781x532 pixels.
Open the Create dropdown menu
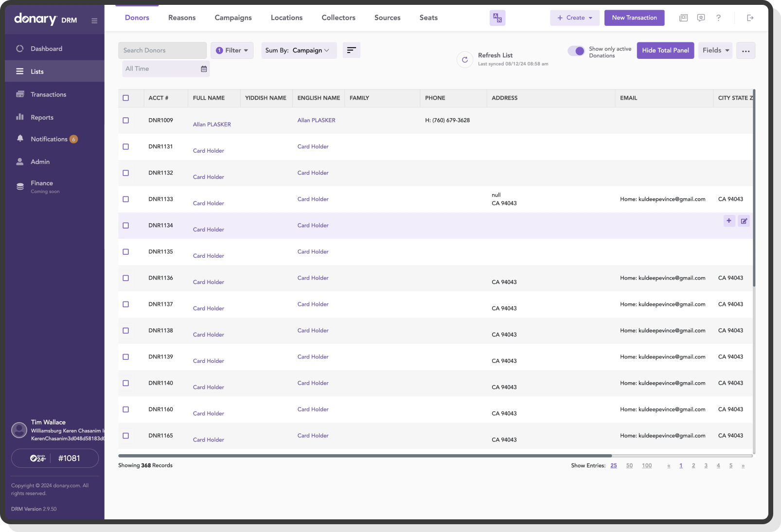[x=574, y=18]
